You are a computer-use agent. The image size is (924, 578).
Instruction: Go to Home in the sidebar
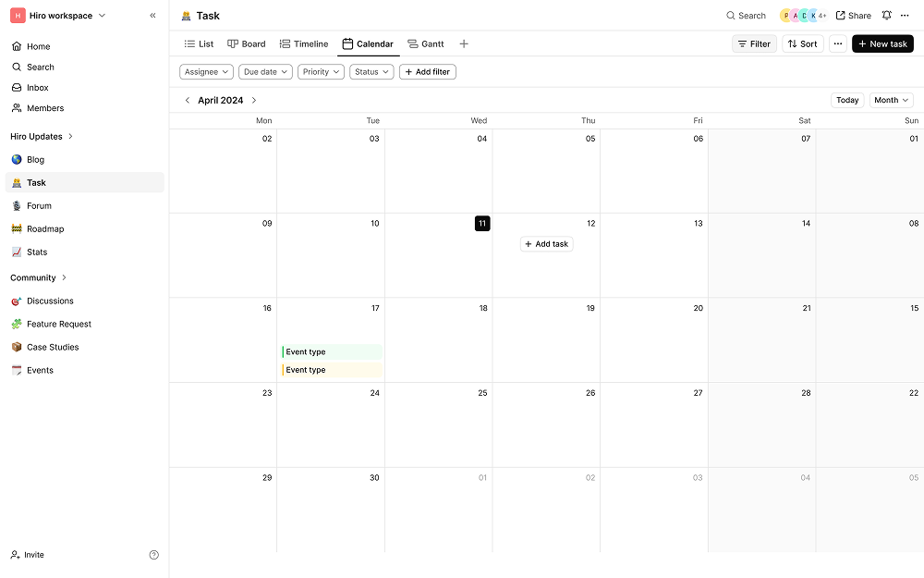tap(84, 46)
